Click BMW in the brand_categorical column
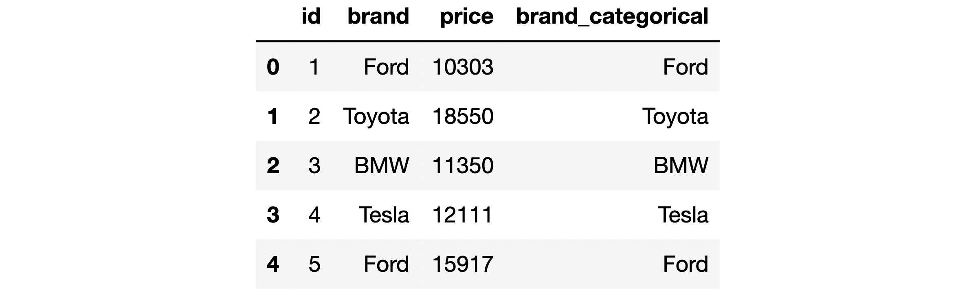Image resolution: width=980 pixels, height=295 pixels. click(681, 166)
